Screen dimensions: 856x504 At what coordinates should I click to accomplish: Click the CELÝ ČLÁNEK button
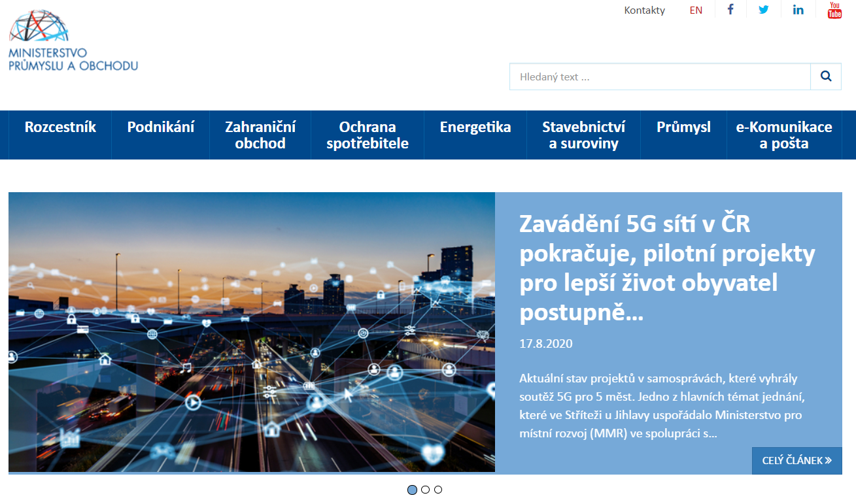[796, 461]
